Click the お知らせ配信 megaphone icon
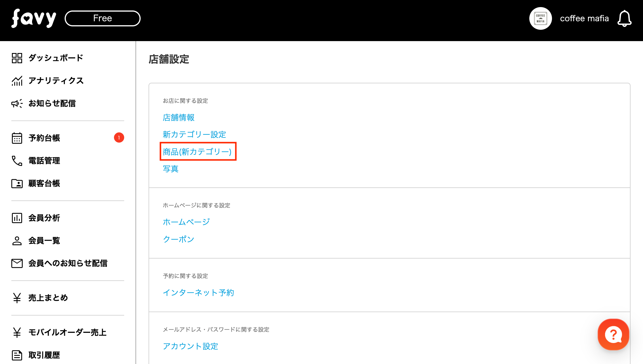643x364 pixels. pyautogui.click(x=17, y=103)
